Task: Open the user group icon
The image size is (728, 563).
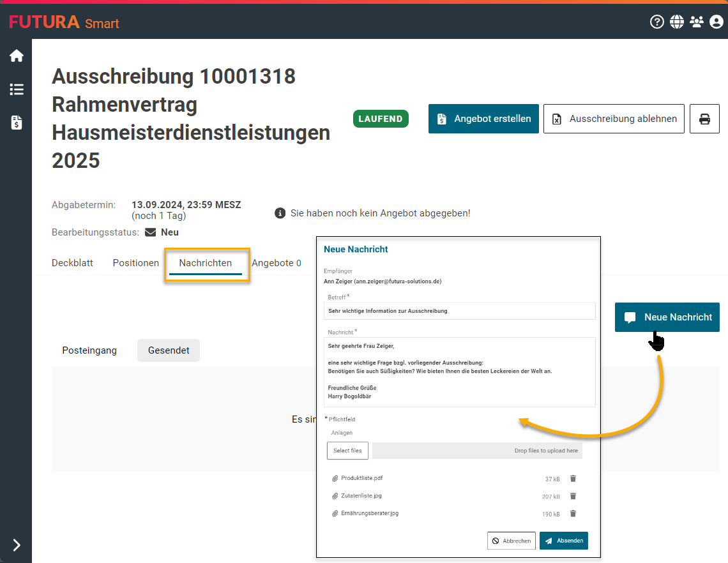Action: (x=697, y=22)
